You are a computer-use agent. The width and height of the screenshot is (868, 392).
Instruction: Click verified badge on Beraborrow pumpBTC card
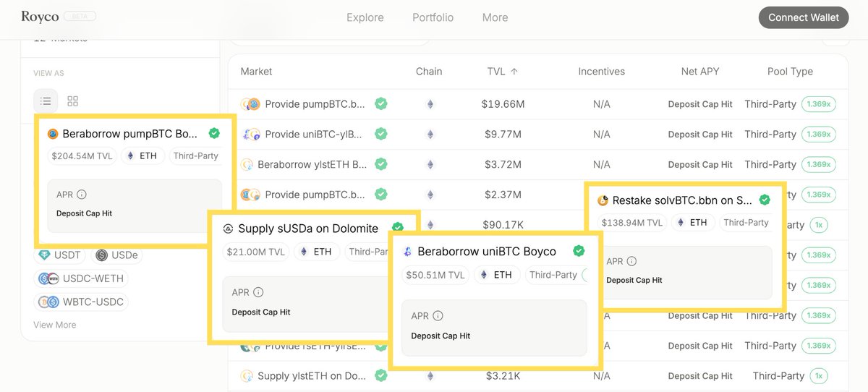click(x=213, y=133)
